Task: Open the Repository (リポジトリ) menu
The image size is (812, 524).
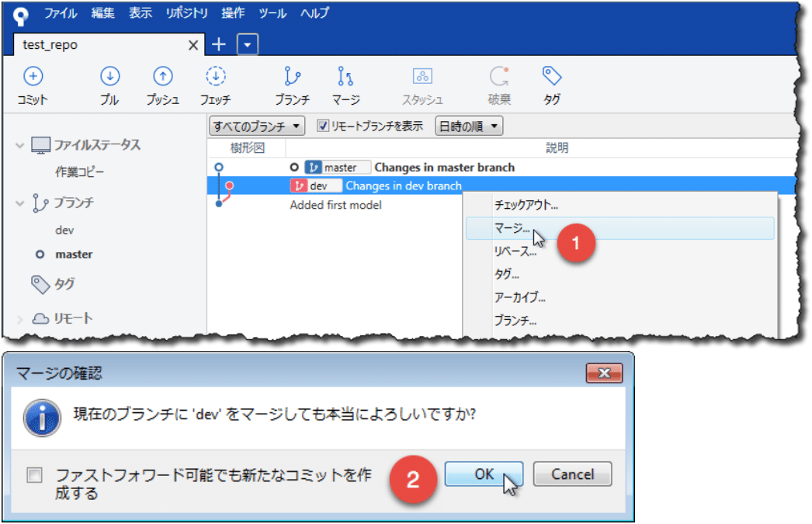Action: click(186, 13)
